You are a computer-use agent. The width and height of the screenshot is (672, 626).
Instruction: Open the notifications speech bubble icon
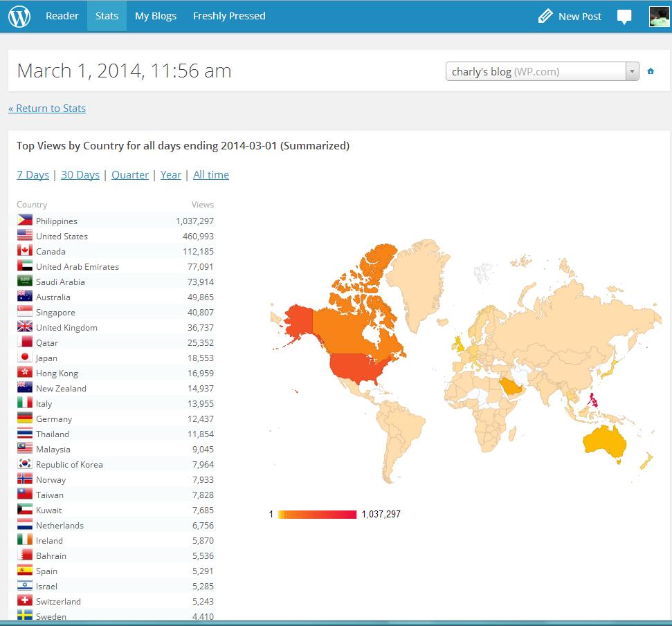624,17
